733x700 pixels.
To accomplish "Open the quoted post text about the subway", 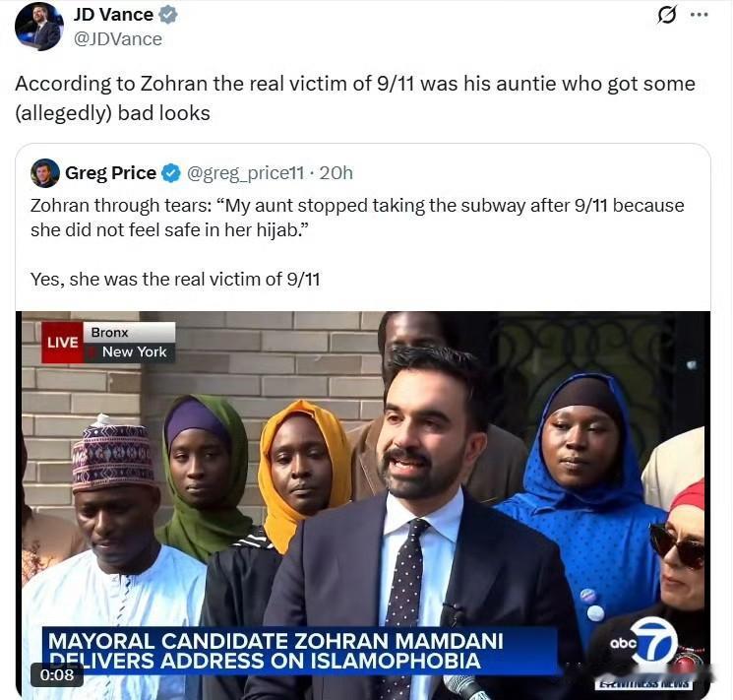I will pos(357,218).
